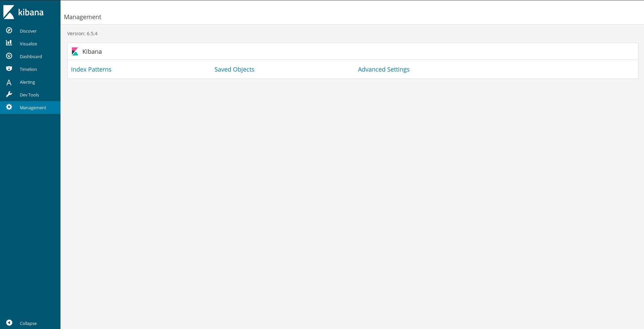
Task: Go to Visualize in the sidebar
Action: click(x=28, y=44)
